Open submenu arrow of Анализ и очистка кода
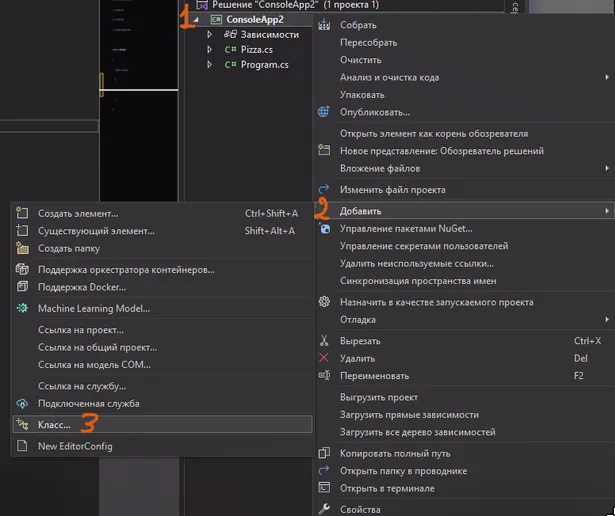This screenshot has height=516, width=615. pos(607,77)
